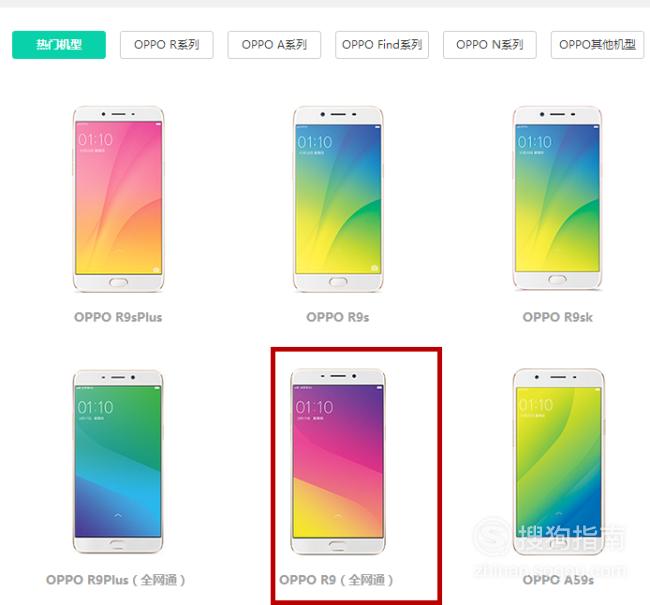Open the OPPO R9s label link
This screenshot has width=650, height=605.
(x=338, y=317)
